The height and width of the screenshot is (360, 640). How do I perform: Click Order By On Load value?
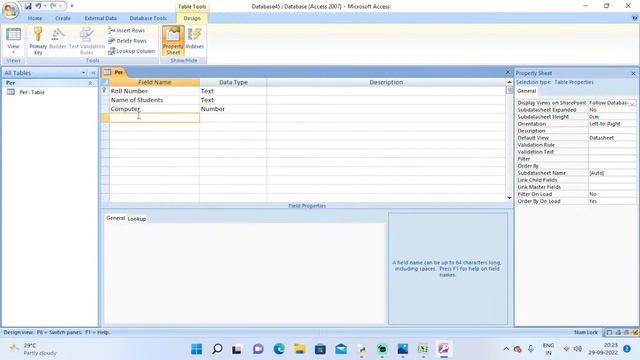(612, 201)
